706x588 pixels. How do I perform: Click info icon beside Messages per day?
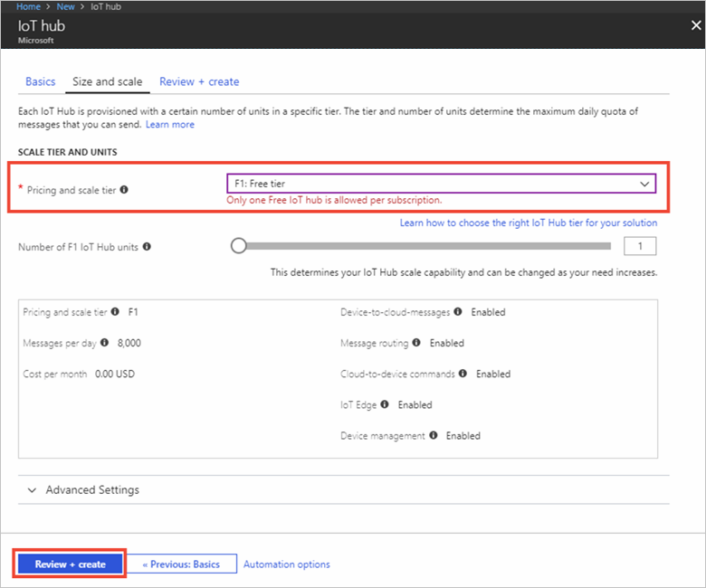tap(104, 342)
